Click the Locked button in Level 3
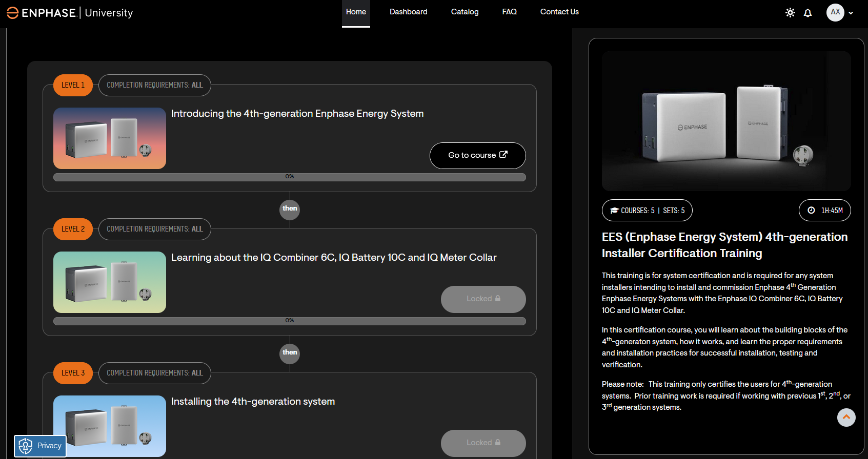Viewport: 868px width, 459px height. pos(483,443)
